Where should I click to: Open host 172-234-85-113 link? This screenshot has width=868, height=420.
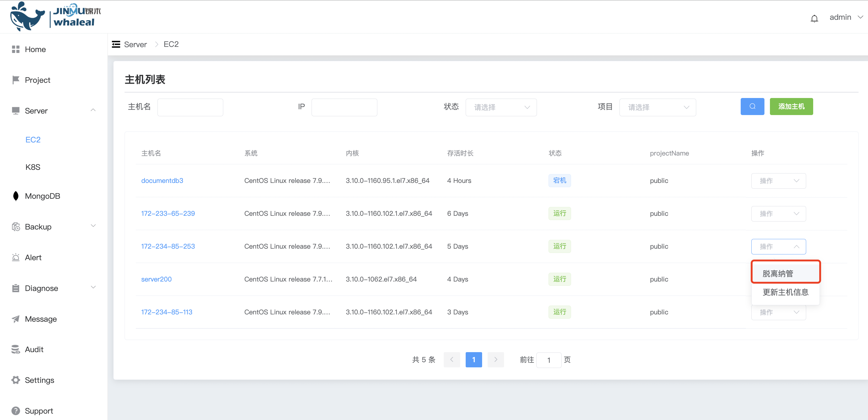pos(167,312)
